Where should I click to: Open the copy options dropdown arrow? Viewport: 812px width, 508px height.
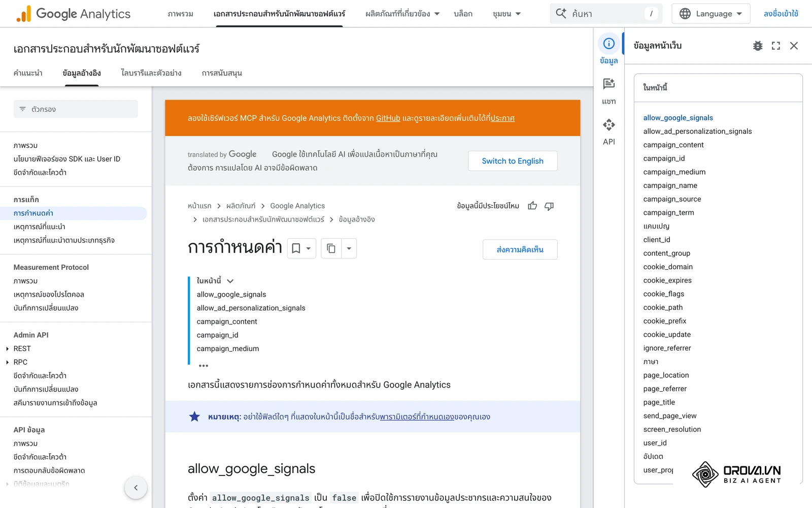coord(349,248)
